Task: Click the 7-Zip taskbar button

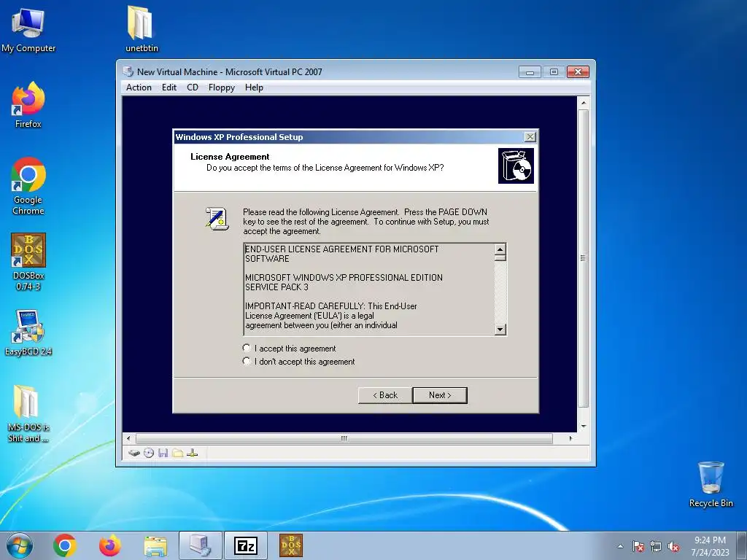Action: [x=246, y=545]
